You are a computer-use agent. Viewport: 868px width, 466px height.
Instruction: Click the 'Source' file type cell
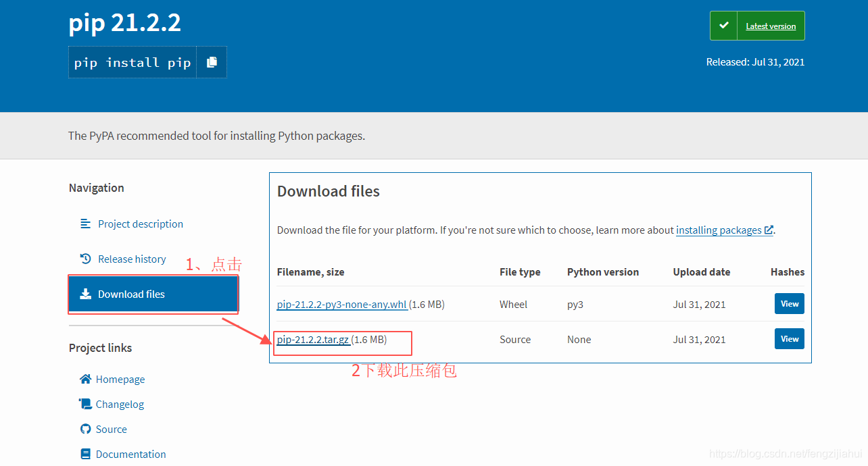515,339
